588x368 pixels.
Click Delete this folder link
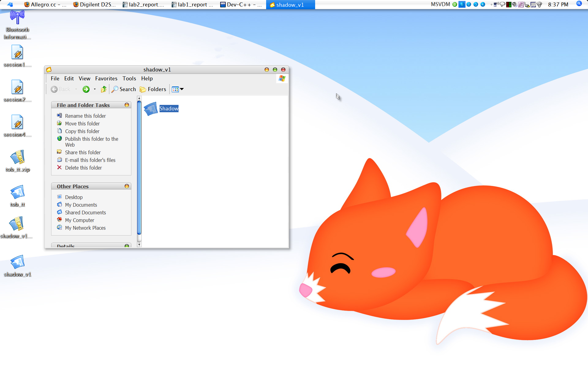[83, 168]
